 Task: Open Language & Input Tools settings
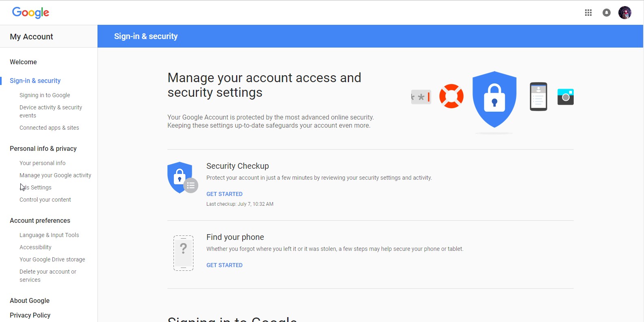(49, 235)
